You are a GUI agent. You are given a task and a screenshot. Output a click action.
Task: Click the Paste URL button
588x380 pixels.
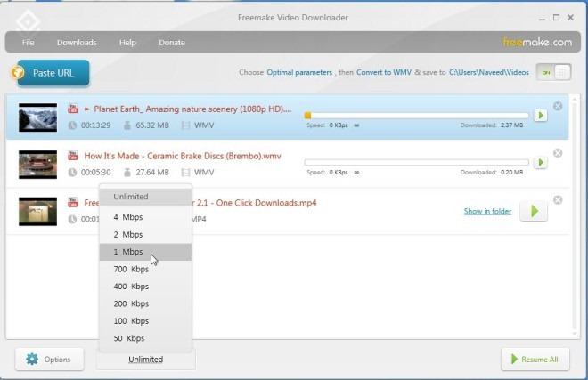click(x=53, y=73)
